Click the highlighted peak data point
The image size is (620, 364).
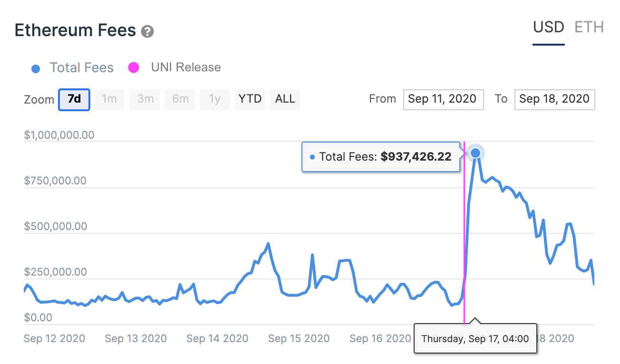475,153
